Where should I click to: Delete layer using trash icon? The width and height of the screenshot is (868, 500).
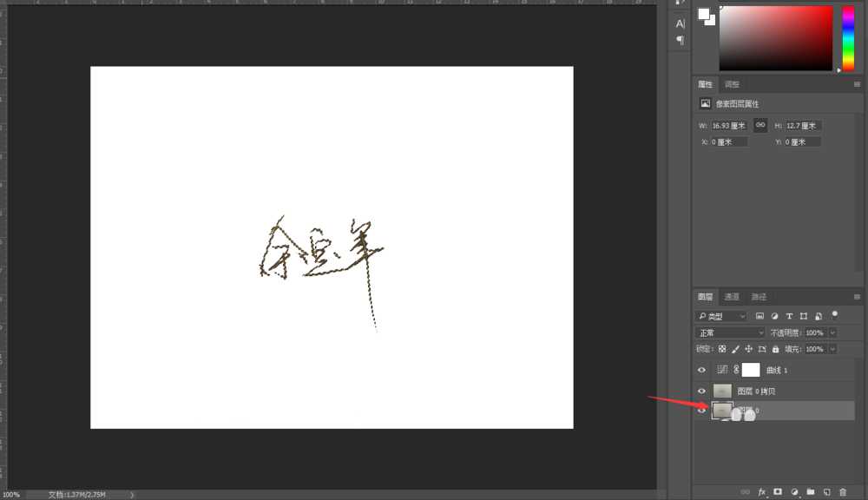coord(843,492)
